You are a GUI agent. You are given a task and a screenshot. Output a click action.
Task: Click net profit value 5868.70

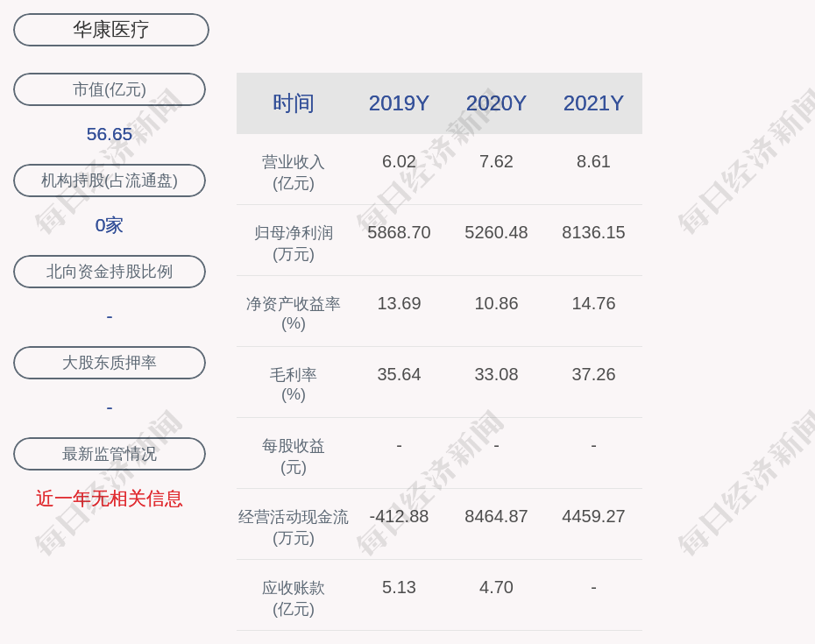(x=400, y=232)
